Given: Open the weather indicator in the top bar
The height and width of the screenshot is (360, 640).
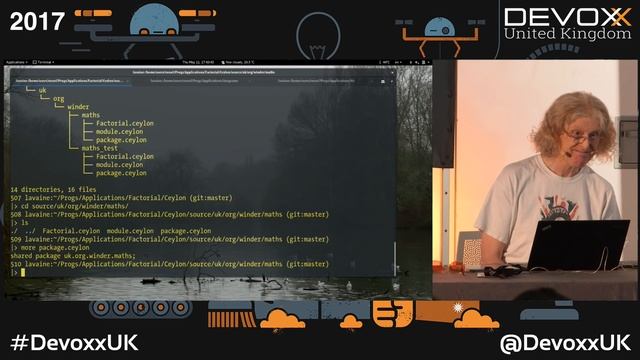Looking at the screenshot, I should pos(238,62).
